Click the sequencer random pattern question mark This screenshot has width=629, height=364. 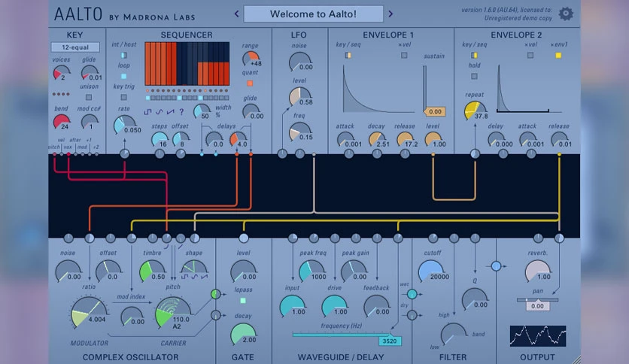point(181,112)
